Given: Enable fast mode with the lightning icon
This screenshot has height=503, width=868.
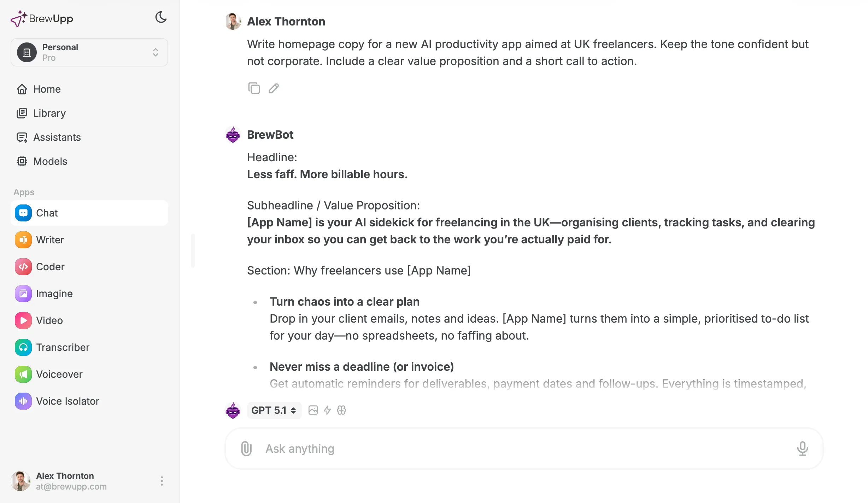Looking at the screenshot, I should point(327,410).
